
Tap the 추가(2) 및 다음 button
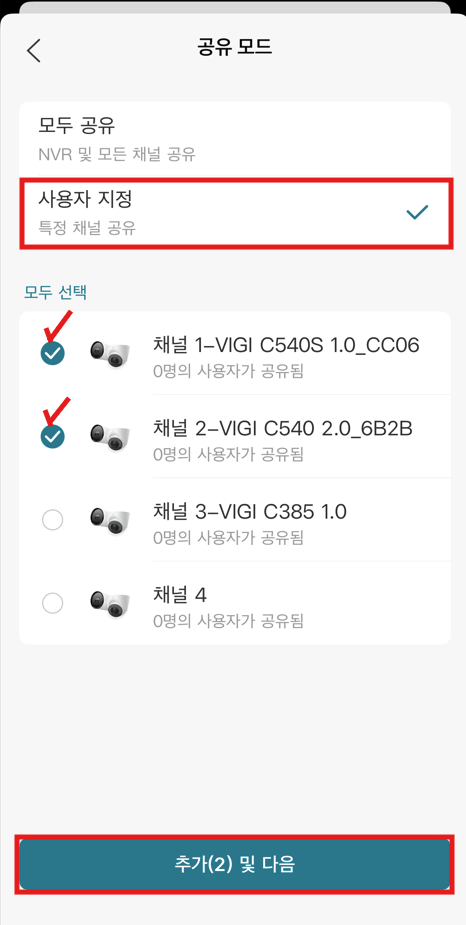(x=235, y=864)
